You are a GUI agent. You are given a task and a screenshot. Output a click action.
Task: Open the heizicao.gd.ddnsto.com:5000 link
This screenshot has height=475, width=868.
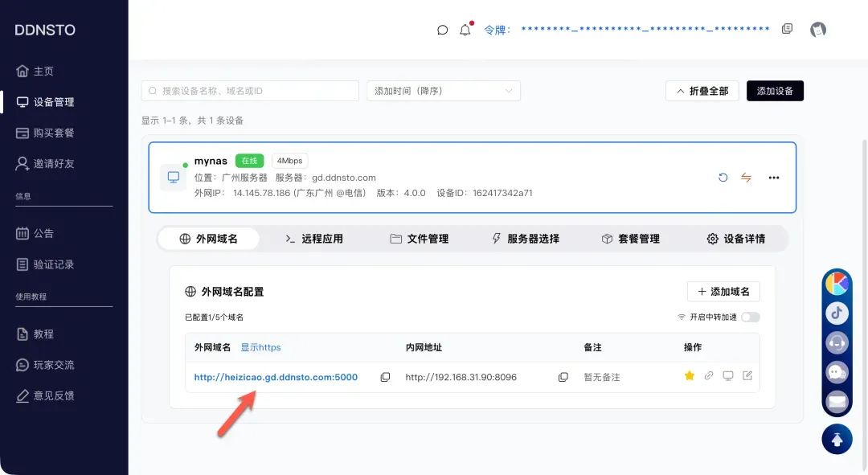[276, 377]
